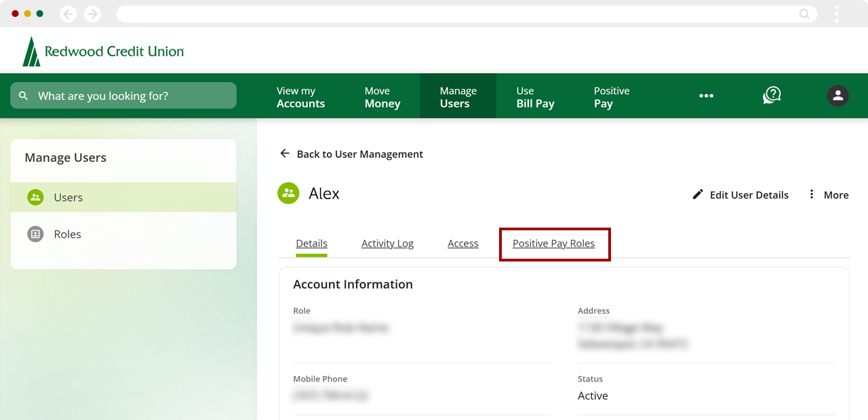Click the browser address bar search icon

click(804, 14)
